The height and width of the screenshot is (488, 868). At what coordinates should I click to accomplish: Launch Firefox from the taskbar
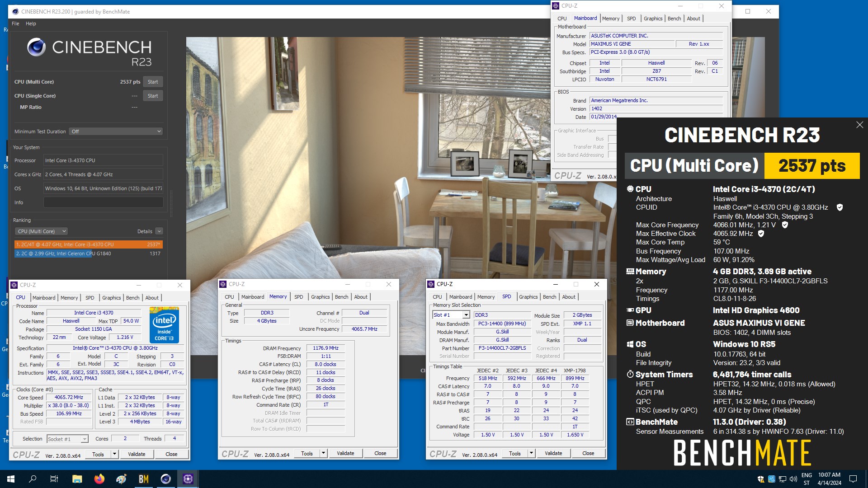point(99,479)
